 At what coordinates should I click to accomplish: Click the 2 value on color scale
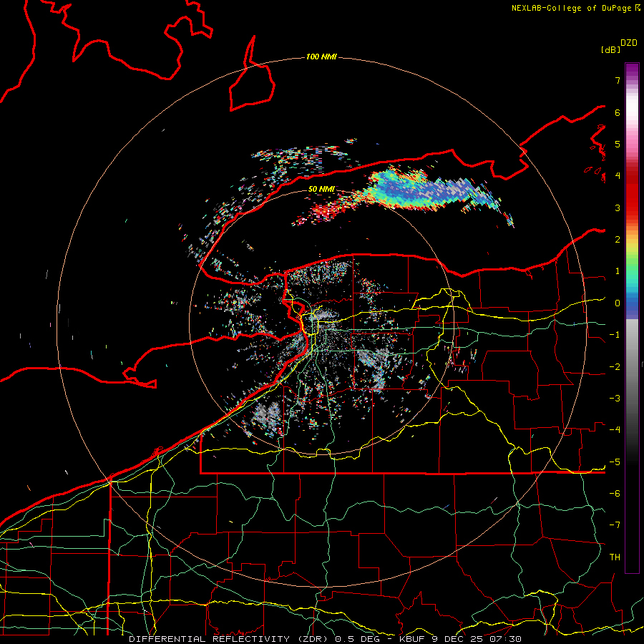pos(618,240)
